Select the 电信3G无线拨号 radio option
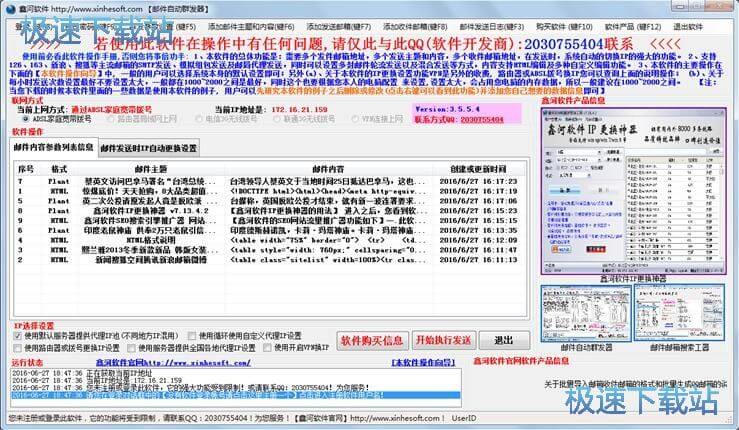 coord(226,119)
